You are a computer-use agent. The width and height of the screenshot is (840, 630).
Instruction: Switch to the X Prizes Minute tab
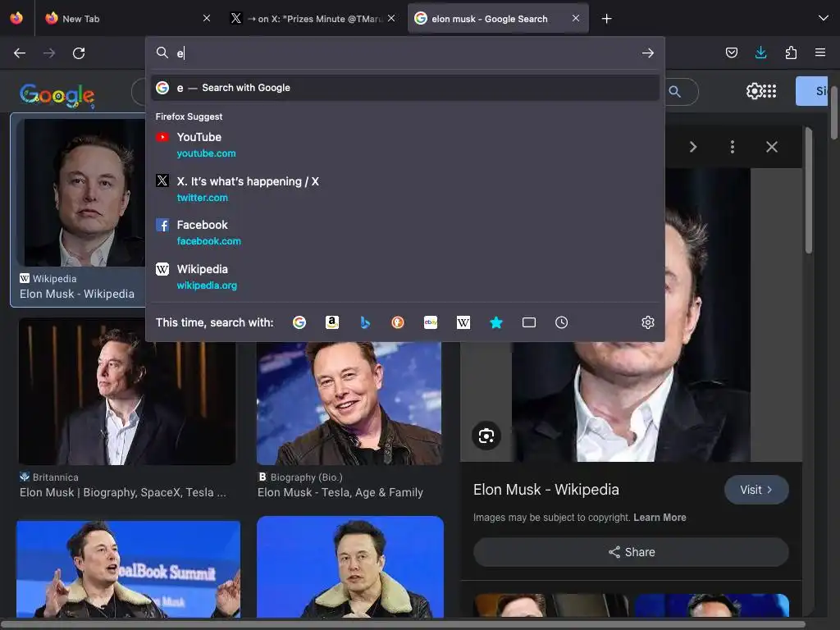click(313, 19)
